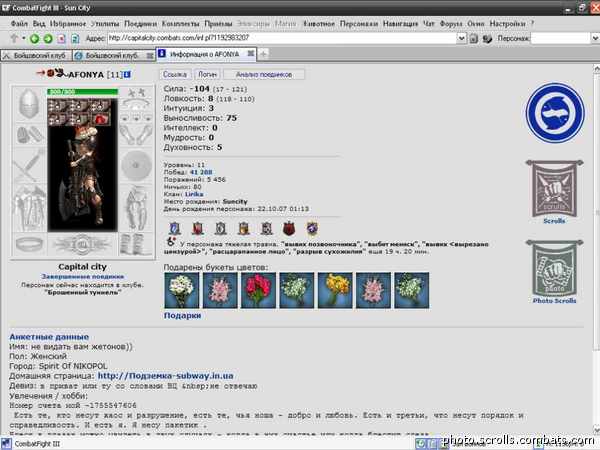
Task: Click the red roses bouquet gift
Action: (x=258, y=290)
